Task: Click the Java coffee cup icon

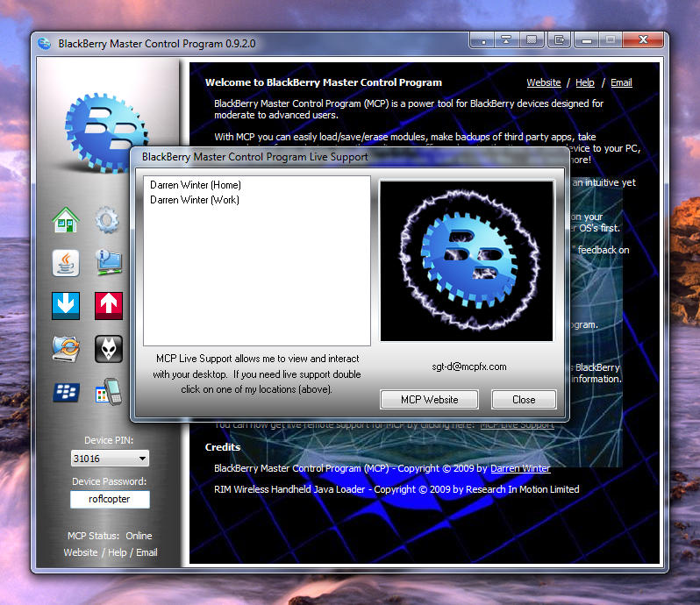Action: pyautogui.click(x=66, y=262)
